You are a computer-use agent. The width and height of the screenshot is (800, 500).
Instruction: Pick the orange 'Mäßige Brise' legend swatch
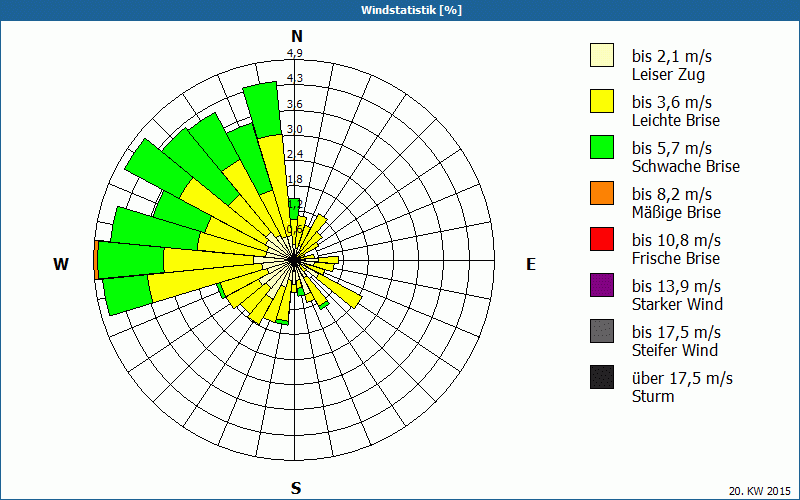[x=601, y=193]
